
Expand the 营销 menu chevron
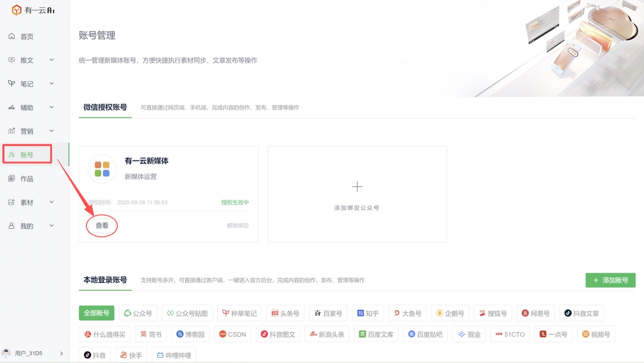click(x=52, y=131)
